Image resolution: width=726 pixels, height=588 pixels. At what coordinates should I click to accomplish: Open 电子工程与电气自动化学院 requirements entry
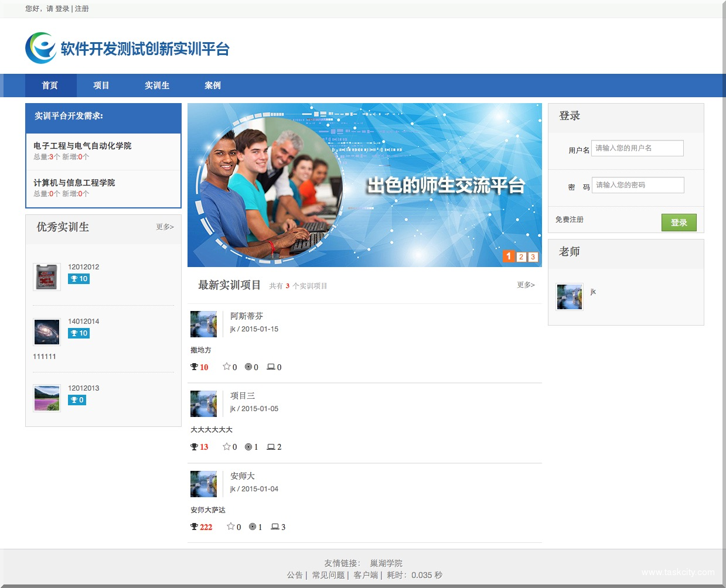click(83, 146)
